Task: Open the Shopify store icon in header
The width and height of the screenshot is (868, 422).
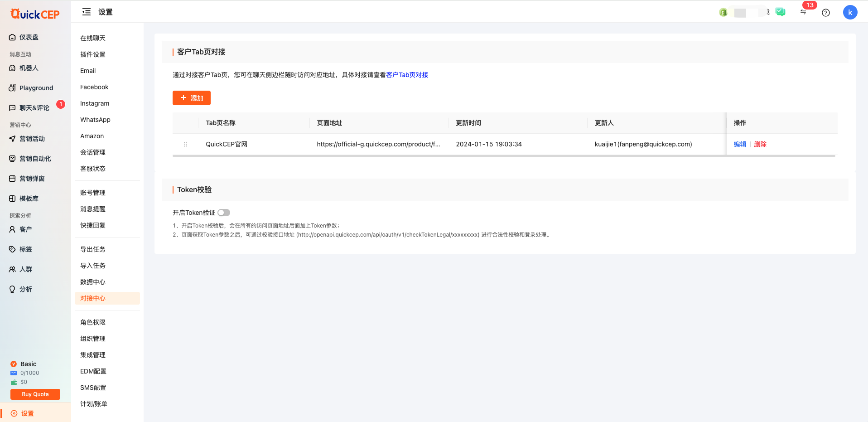Action: (723, 12)
